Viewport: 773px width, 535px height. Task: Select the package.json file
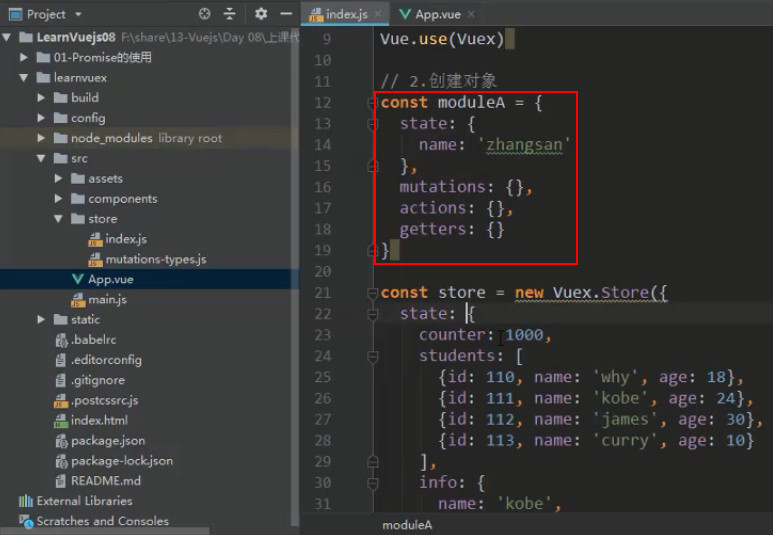(108, 441)
